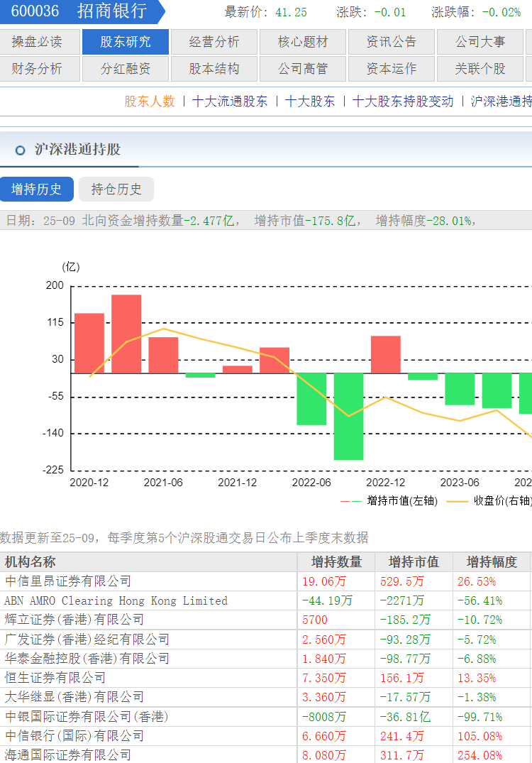Screen dimensions: 532x763
Task: Select ABN AMRO Clearing Hong Kong Limited row
Action: click(265, 600)
